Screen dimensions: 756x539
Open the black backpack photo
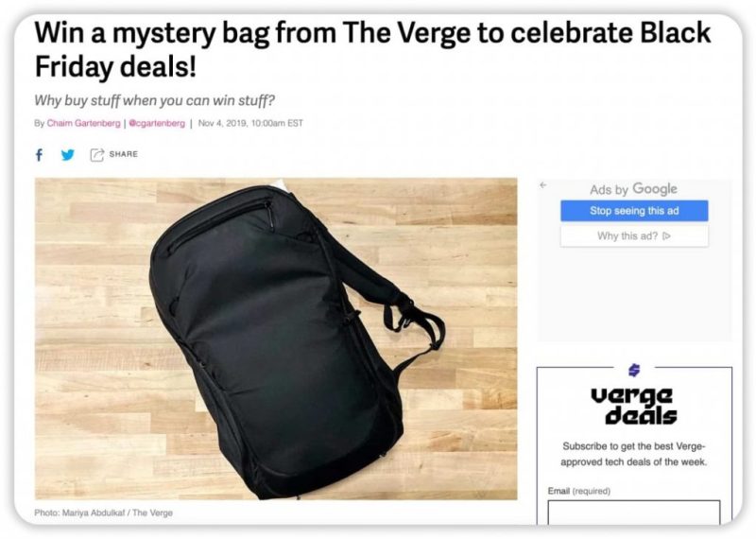pyautogui.click(x=276, y=339)
